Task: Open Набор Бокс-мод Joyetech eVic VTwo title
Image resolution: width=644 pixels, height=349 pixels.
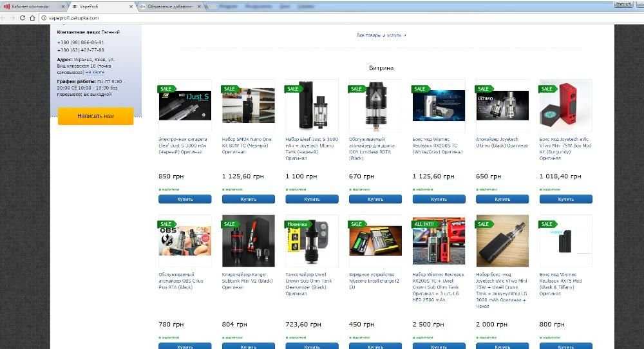Action: click(x=502, y=290)
